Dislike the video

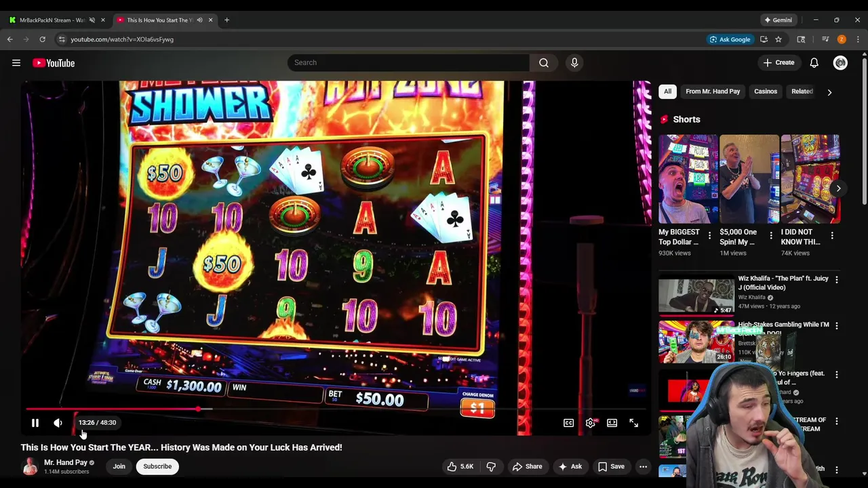[491, 466]
